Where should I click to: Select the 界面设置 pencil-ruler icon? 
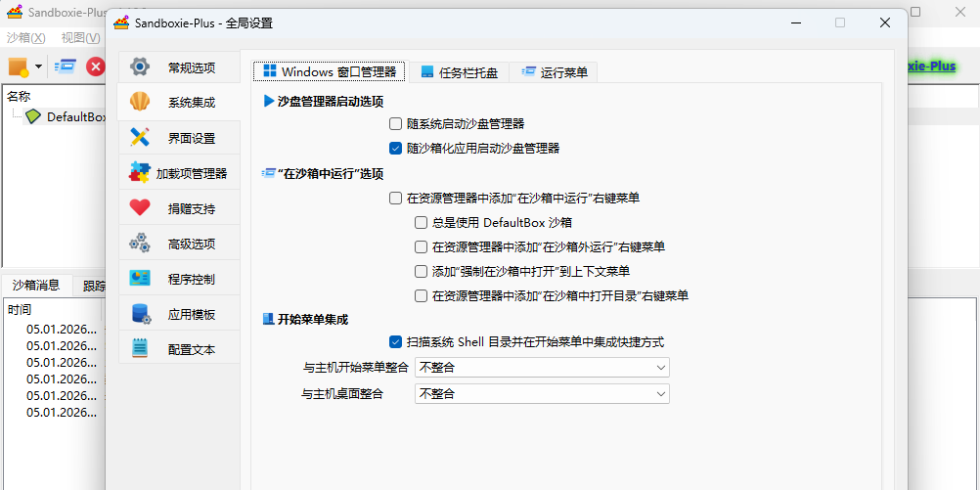pos(140,138)
